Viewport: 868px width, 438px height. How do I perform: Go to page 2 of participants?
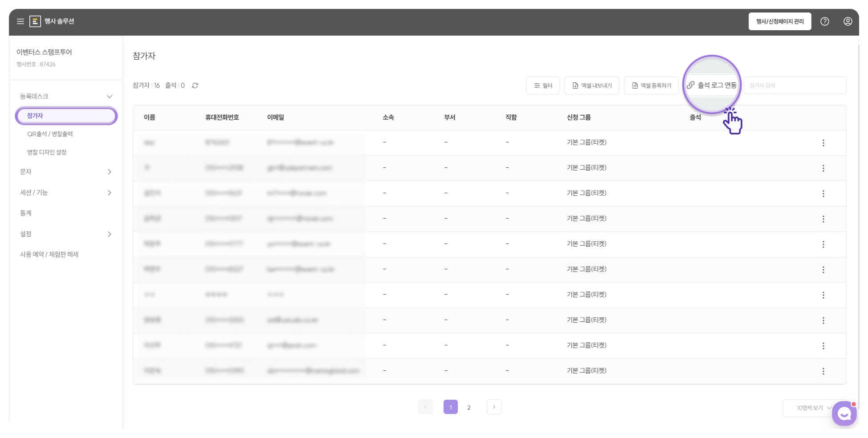click(469, 407)
